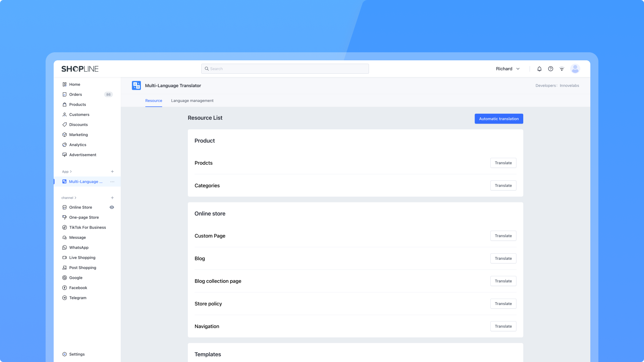644x362 pixels.
Task: Toggle Online Store eye visibility icon
Action: [112, 207]
